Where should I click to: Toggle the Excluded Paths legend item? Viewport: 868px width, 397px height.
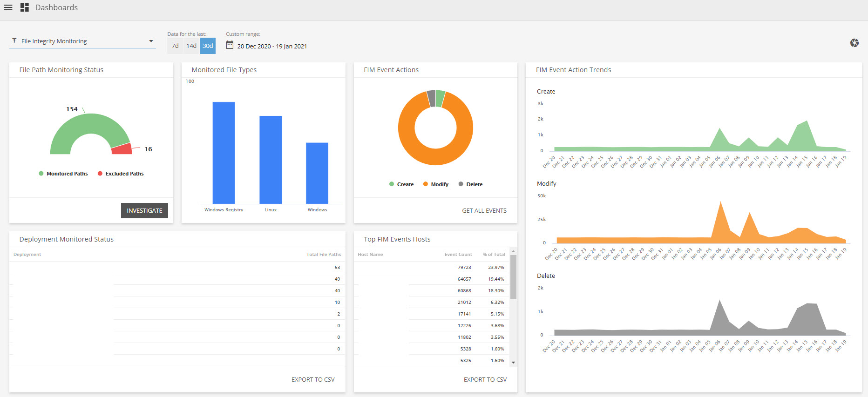point(121,174)
